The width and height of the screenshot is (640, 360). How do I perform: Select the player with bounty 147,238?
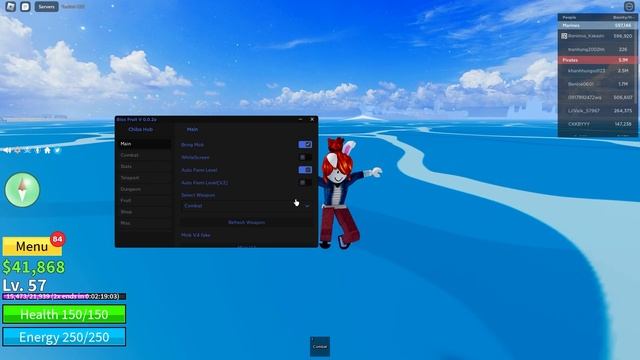pyautogui.click(x=597, y=124)
